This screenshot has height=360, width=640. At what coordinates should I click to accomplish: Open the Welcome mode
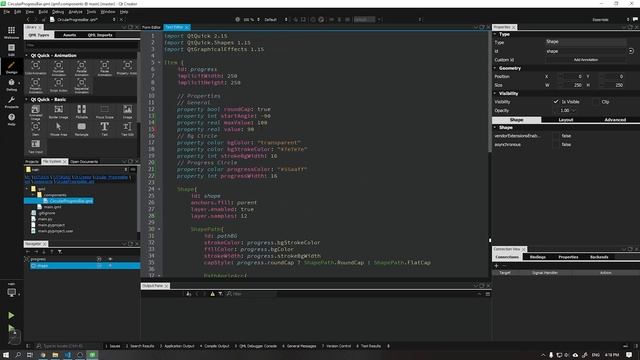pos(11,32)
